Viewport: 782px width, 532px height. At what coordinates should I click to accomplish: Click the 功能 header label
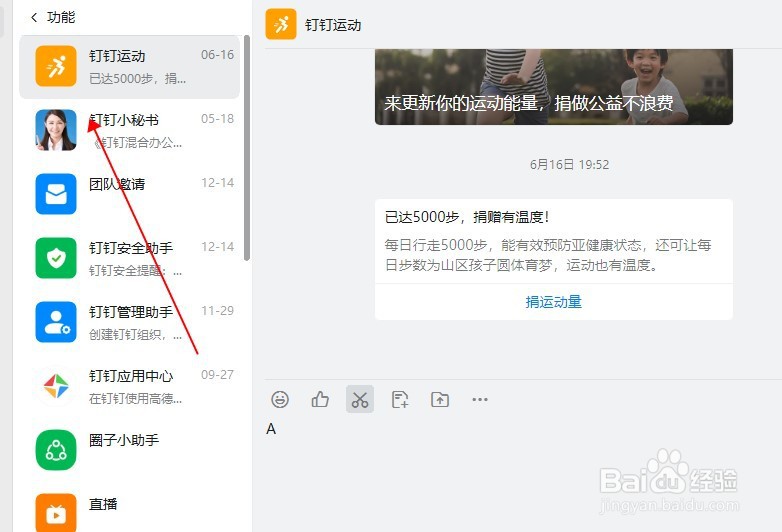61,17
